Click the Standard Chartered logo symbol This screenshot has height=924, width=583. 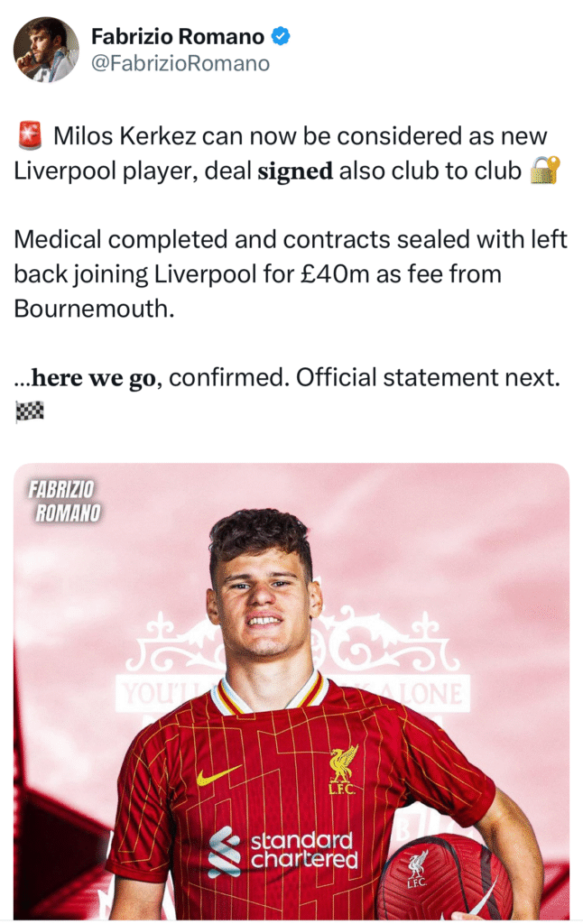pyautogui.click(x=225, y=852)
